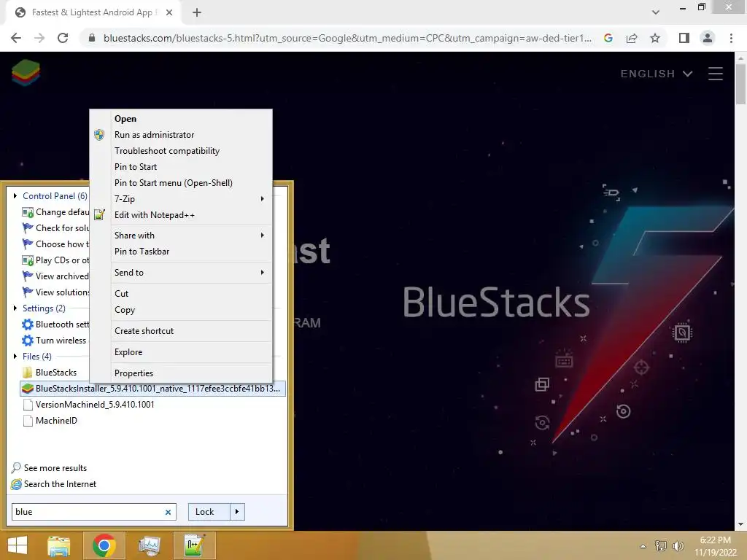
Task: Click See more results
Action: coord(55,468)
